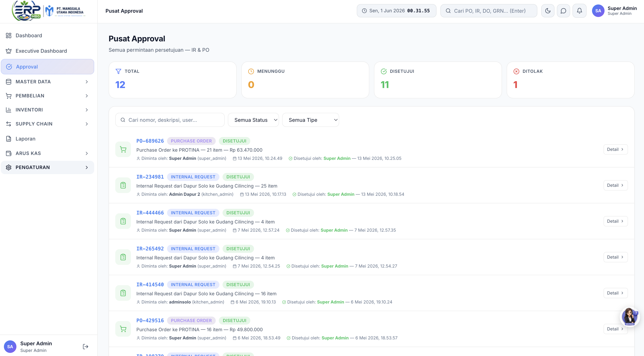Expand the SUPPLY CHAIN menu chevron
The height and width of the screenshot is (356, 644).
(87, 124)
